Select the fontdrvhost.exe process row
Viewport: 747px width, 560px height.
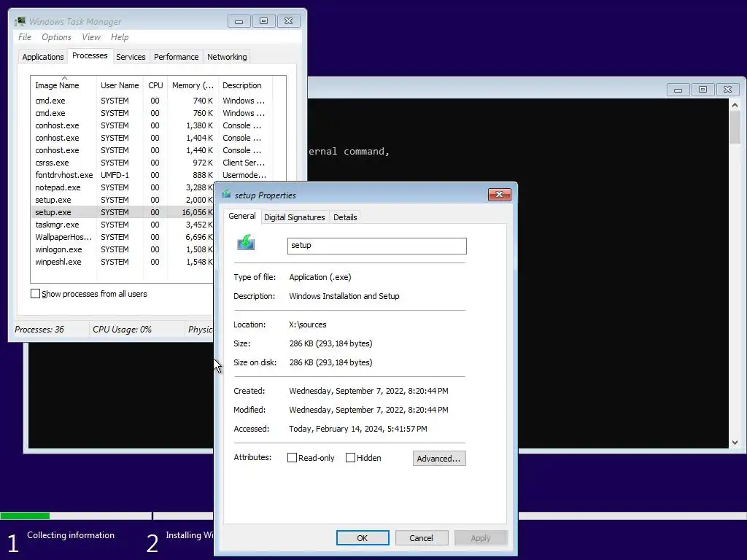[151, 175]
